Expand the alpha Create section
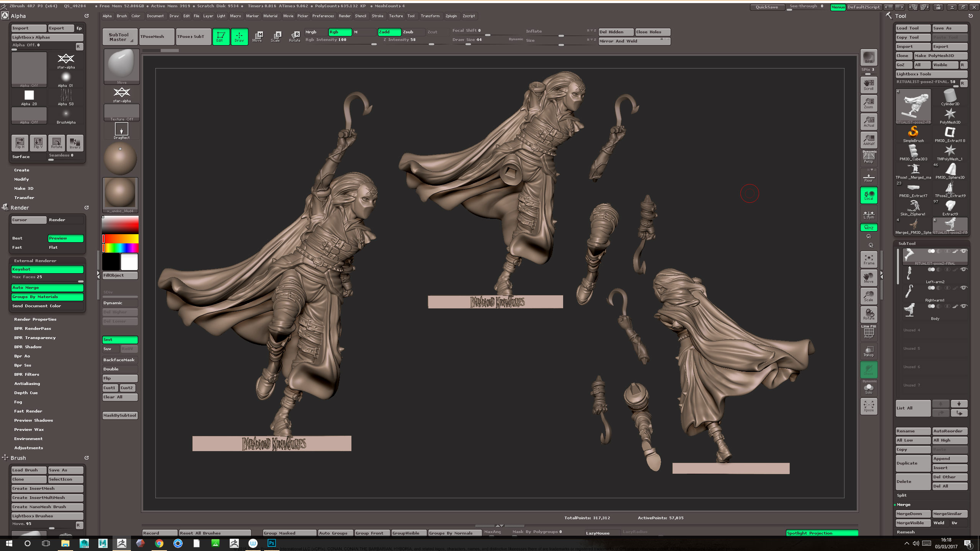Image resolution: width=980 pixels, height=551 pixels. pyautogui.click(x=22, y=170)
